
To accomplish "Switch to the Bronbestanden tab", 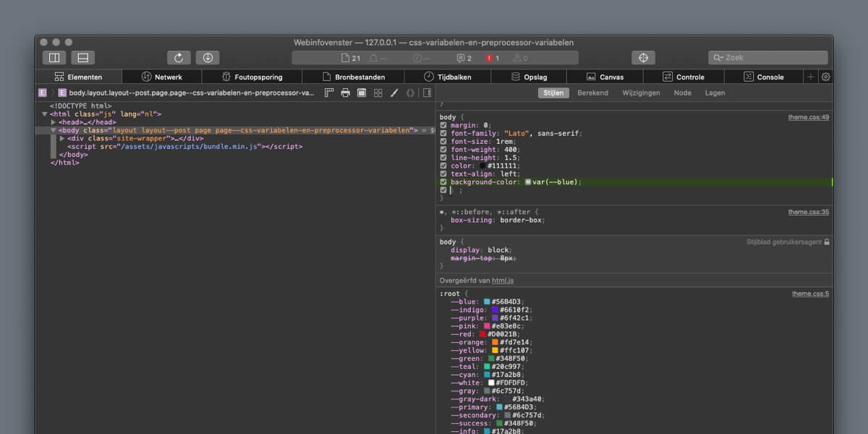I will coord(354,77).
